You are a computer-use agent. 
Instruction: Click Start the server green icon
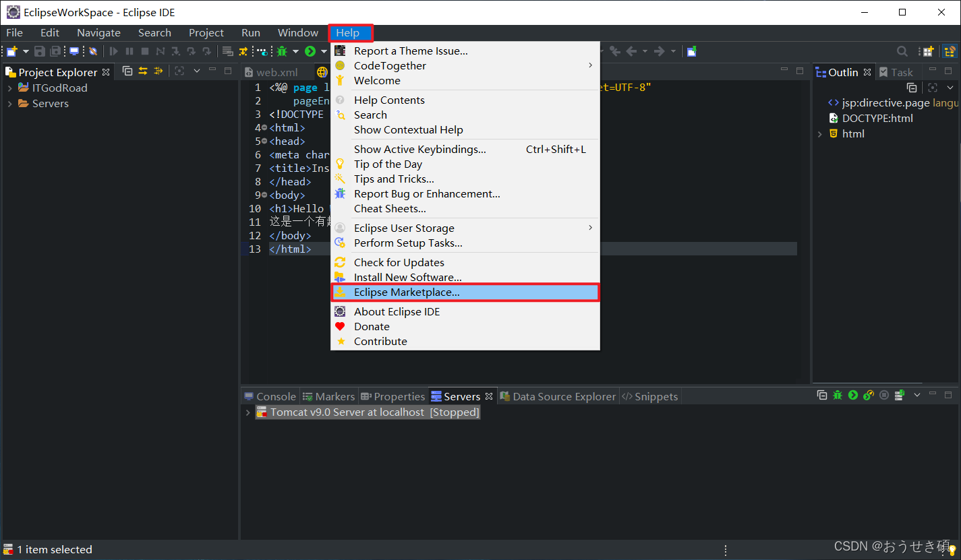pyautogui.click(x=853, y=396)
